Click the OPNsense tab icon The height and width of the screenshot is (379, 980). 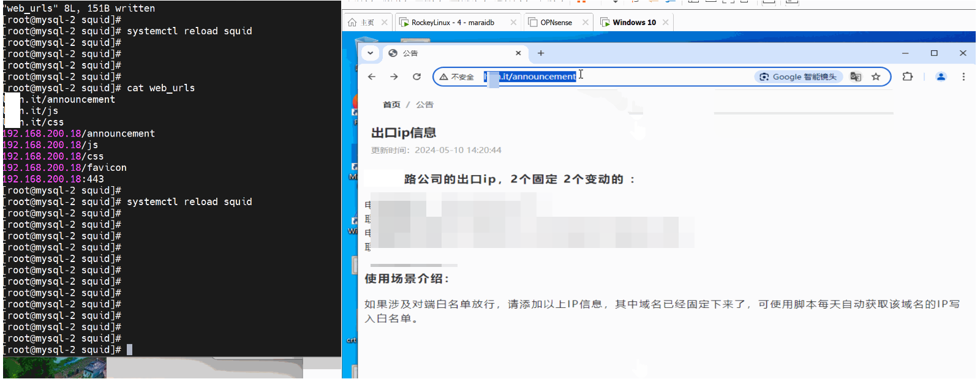click(532, 22)
